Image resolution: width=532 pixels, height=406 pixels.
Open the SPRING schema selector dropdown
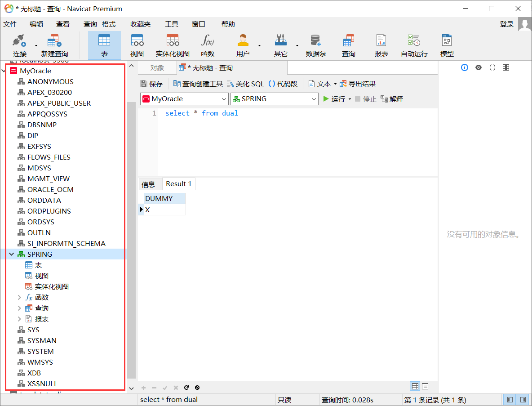pyautogui.click(x=315, y=98)
